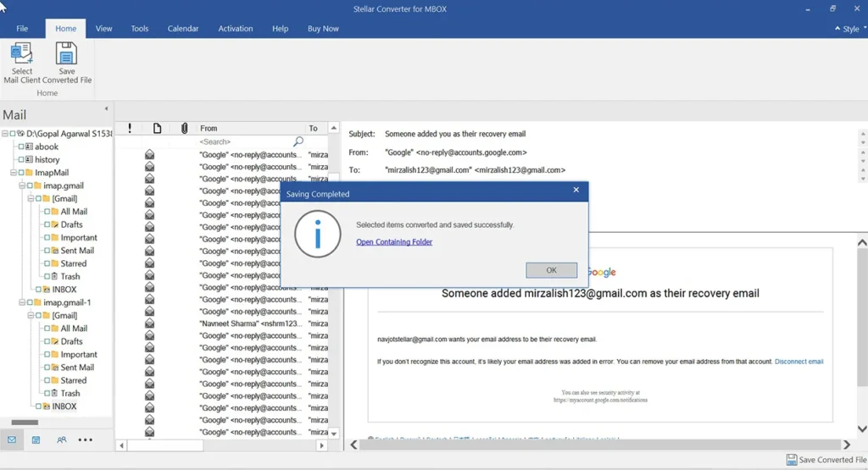Open the calendar view icon in bottom bar
Screen dimensions: 868x470
point(36,440)
